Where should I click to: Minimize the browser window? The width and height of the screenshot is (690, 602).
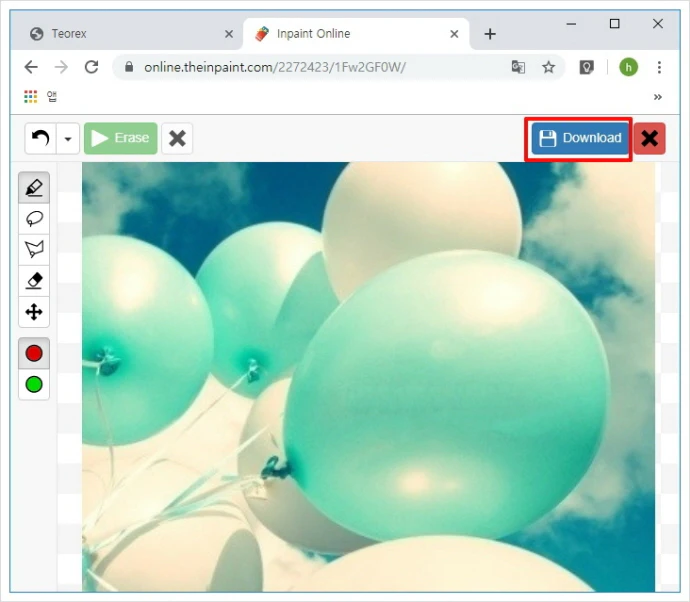571,24
